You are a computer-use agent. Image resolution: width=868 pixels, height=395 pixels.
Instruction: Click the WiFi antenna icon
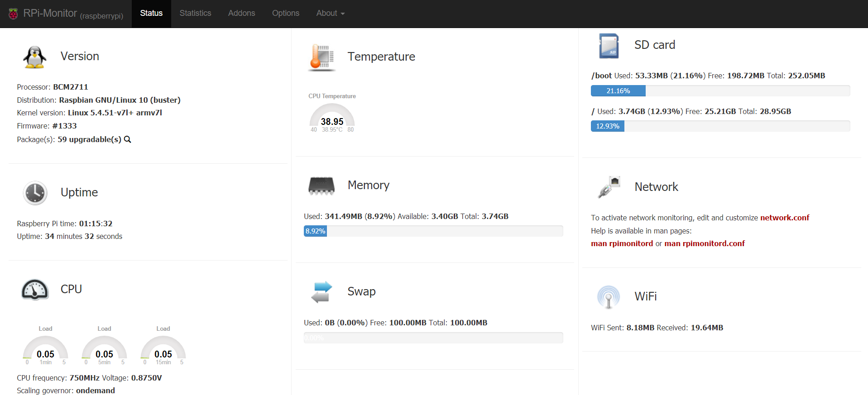(609, 297)
